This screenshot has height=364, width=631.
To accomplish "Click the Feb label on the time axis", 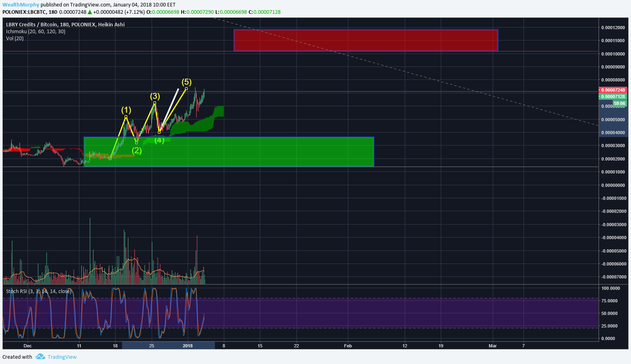I will 348,346.
